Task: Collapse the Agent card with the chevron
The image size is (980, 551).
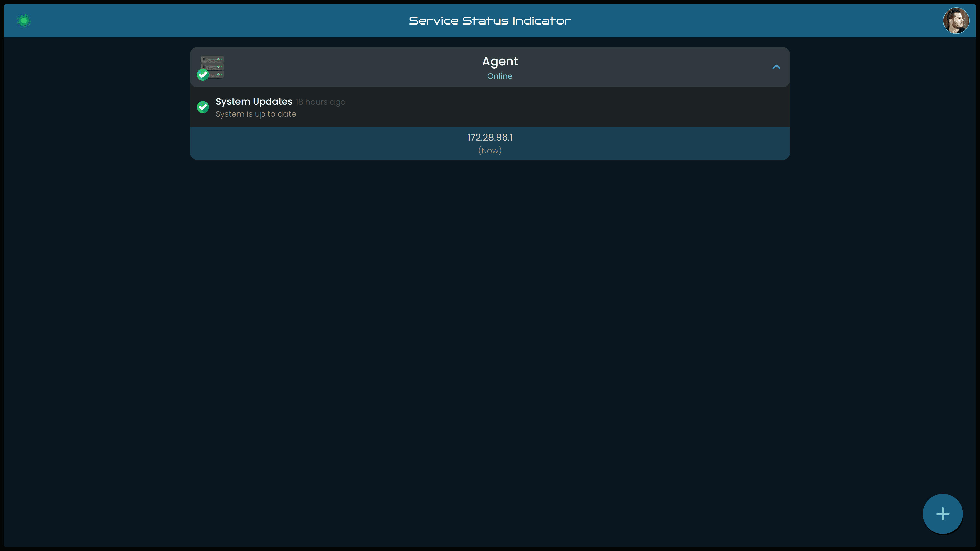Action: (776, 67)
